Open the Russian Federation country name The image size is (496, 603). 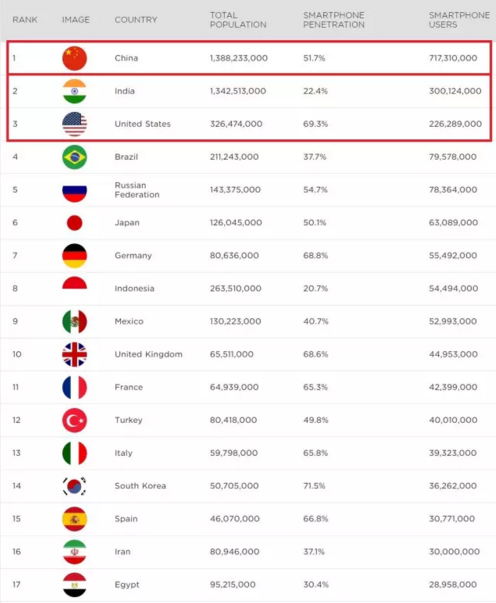tap(137, 190)
